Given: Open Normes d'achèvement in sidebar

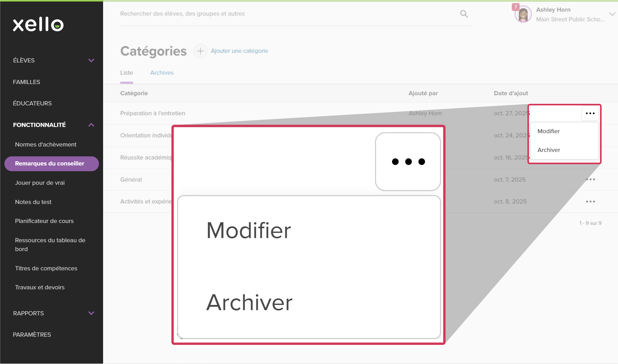Looking at the screenshot, I should click(46, 145).
